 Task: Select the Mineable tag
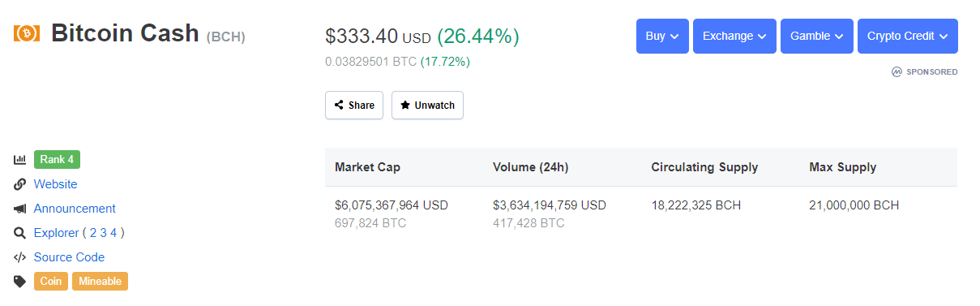(x=101, y=282)
